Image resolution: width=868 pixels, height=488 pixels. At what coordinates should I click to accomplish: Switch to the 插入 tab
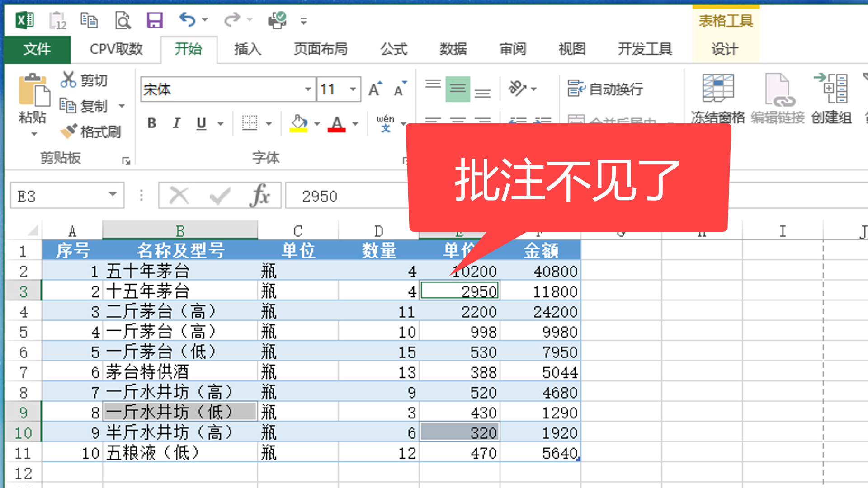(x=248, y=49)
